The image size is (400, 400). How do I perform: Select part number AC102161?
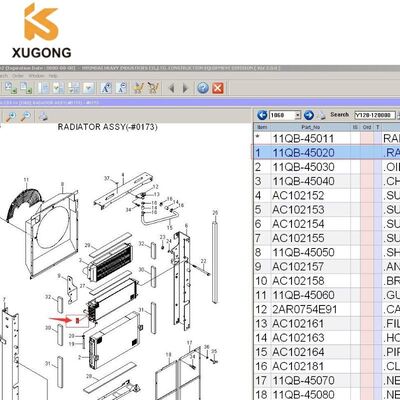click(x=298, y=324)
